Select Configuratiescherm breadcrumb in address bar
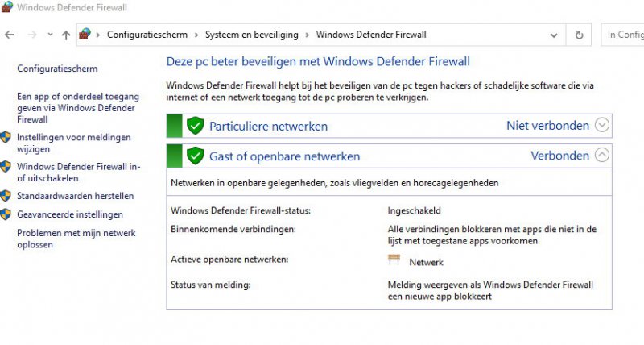644x345 pixels. tap(147, 35)
